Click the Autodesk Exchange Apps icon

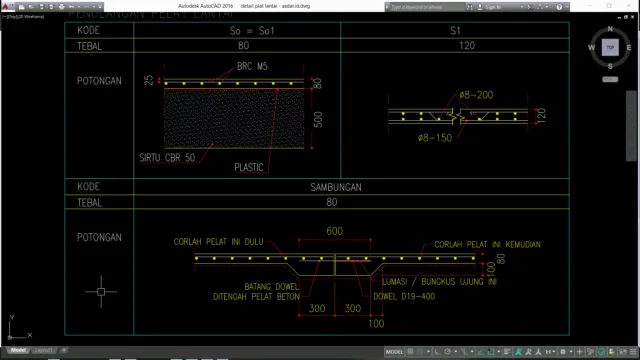coord(530,7)
